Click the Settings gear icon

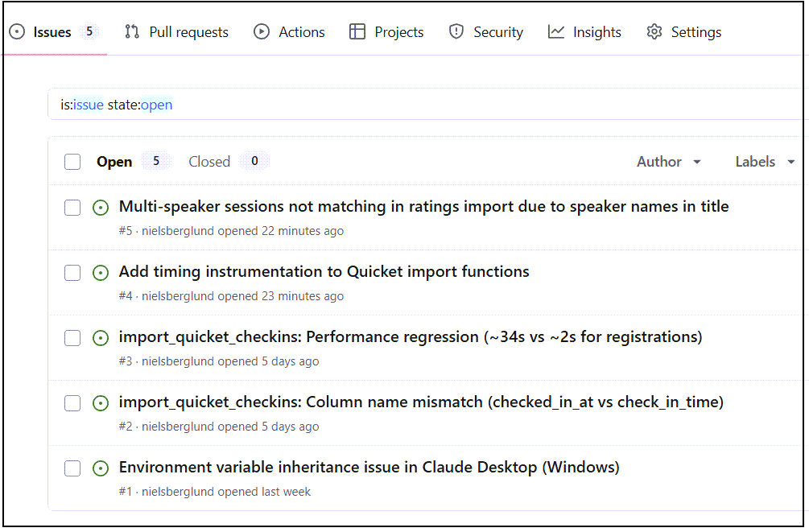point(654,32)
